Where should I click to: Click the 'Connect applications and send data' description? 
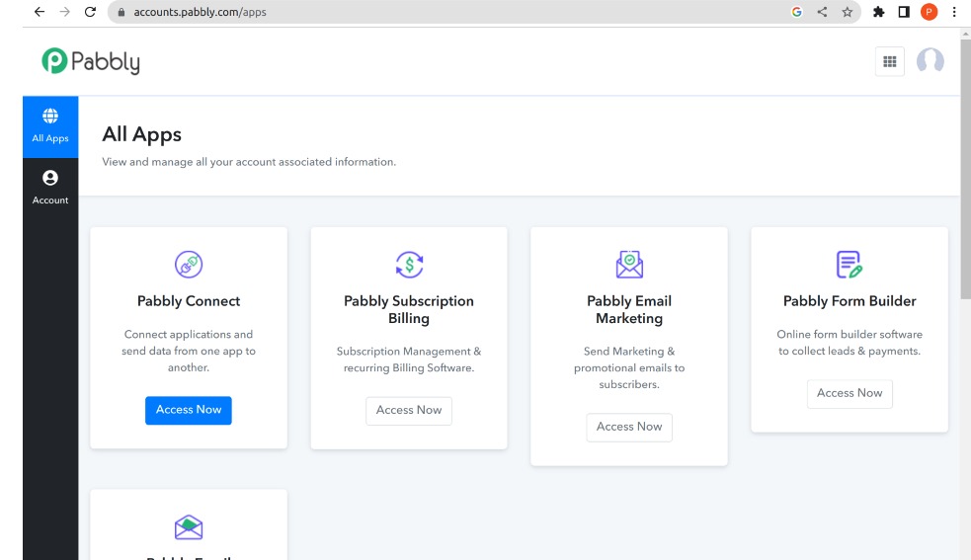click(189, 351)
